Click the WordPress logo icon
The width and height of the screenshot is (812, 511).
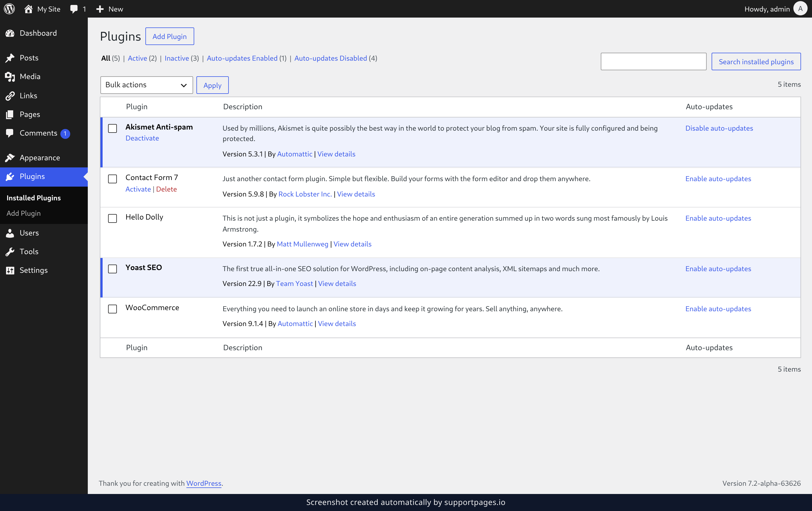[9, 9]
